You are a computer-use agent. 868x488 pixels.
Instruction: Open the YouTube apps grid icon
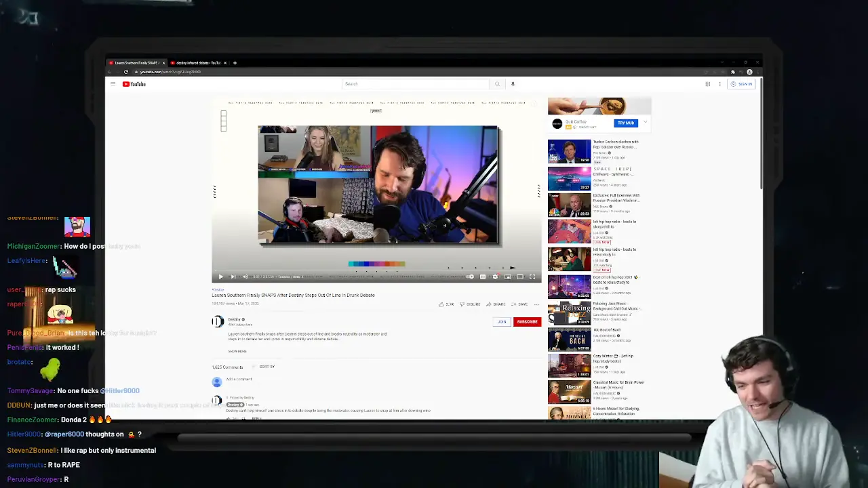pyautogui.click(x=707, y=84)
